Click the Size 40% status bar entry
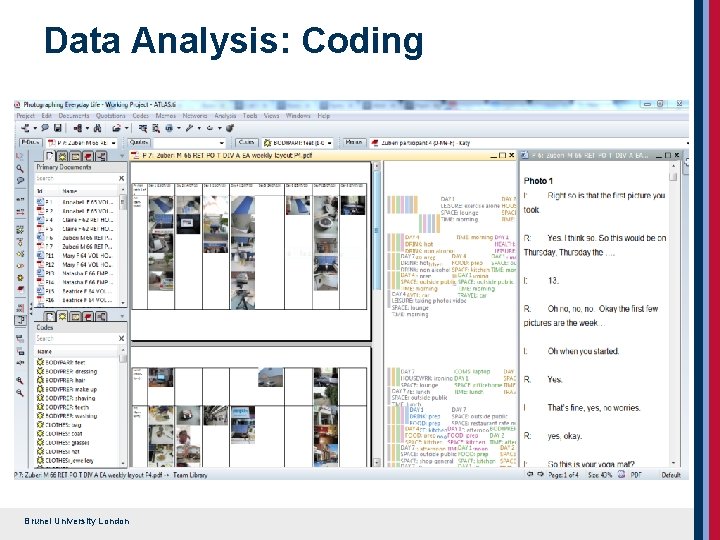This screenshot has width=720, height=540. (600, 475)
